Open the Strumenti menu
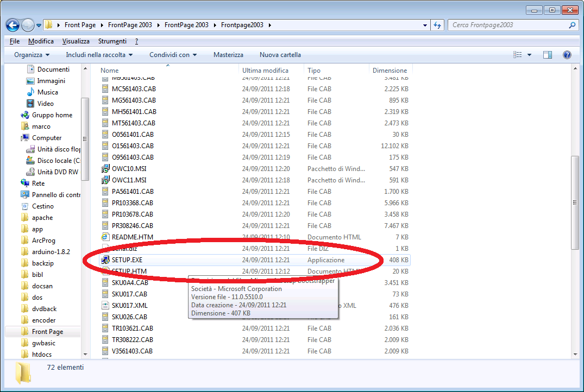 112,41
